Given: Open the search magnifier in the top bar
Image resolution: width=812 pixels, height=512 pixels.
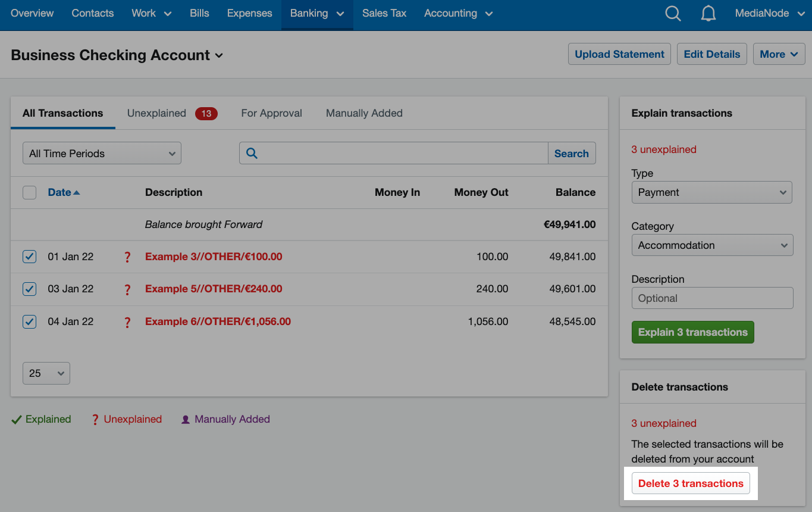Looking at the screenshot, I should (673, 13).
